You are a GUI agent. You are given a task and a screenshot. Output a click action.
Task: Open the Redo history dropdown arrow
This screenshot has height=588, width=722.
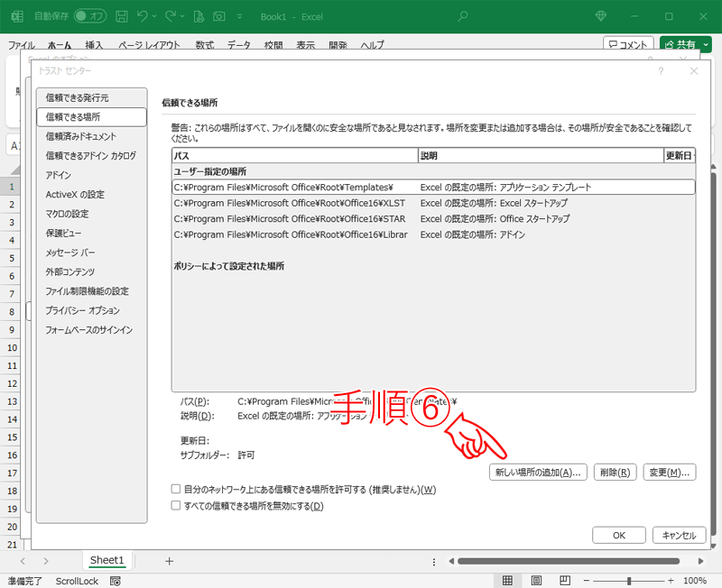click(x=182, y=16)
